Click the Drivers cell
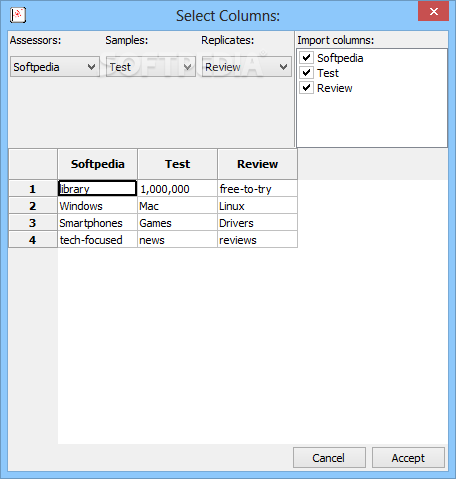Screen dimensions: 456x479 point(257,223)
